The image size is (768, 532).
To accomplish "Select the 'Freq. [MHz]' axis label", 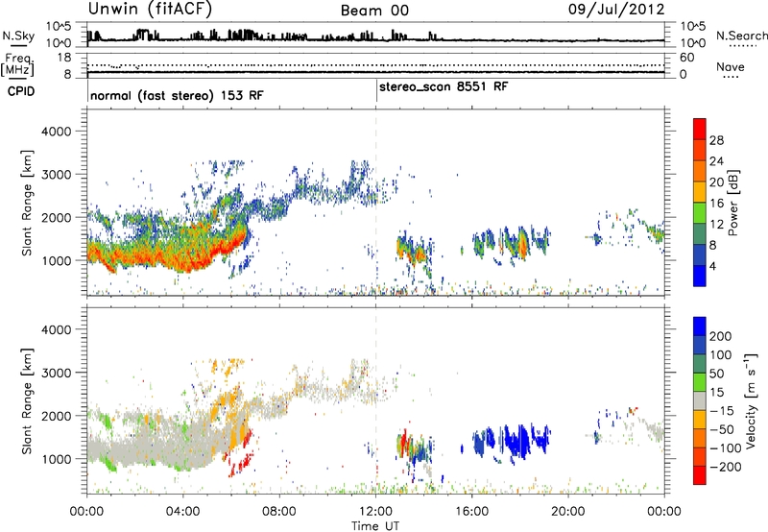I will [x=17, y=65].
